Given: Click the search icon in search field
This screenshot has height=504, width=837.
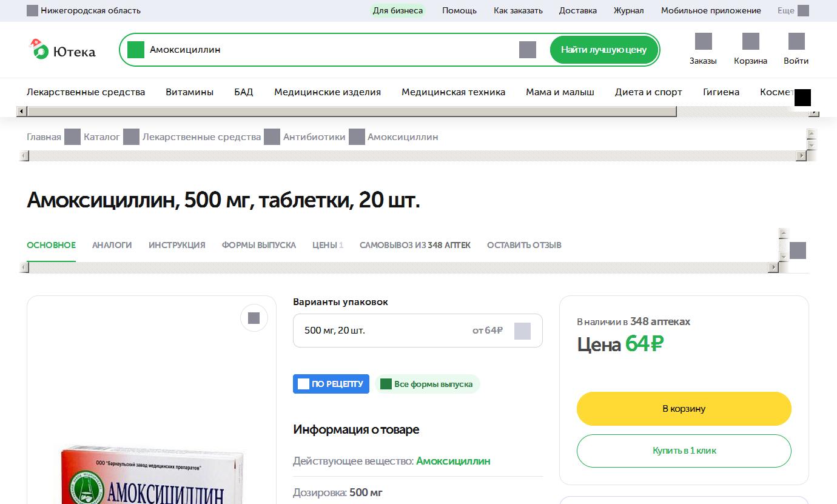Looking at the screenshot, I should coord(136,50).
